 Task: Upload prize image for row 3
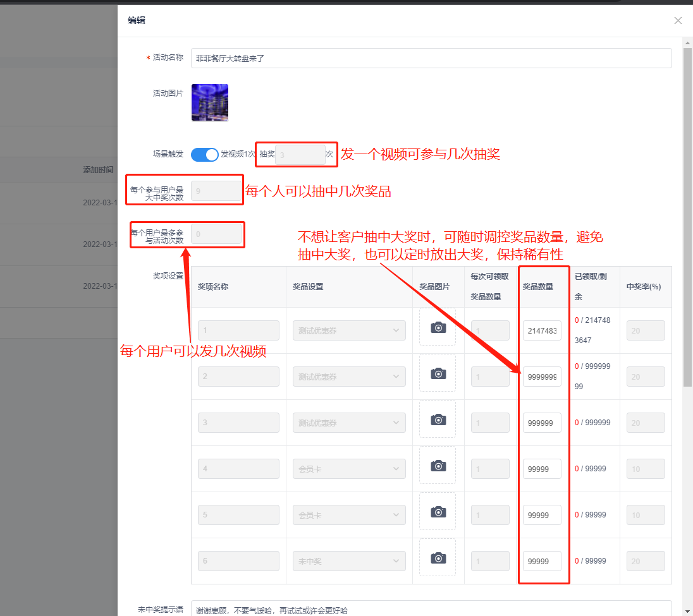[438, 420]
